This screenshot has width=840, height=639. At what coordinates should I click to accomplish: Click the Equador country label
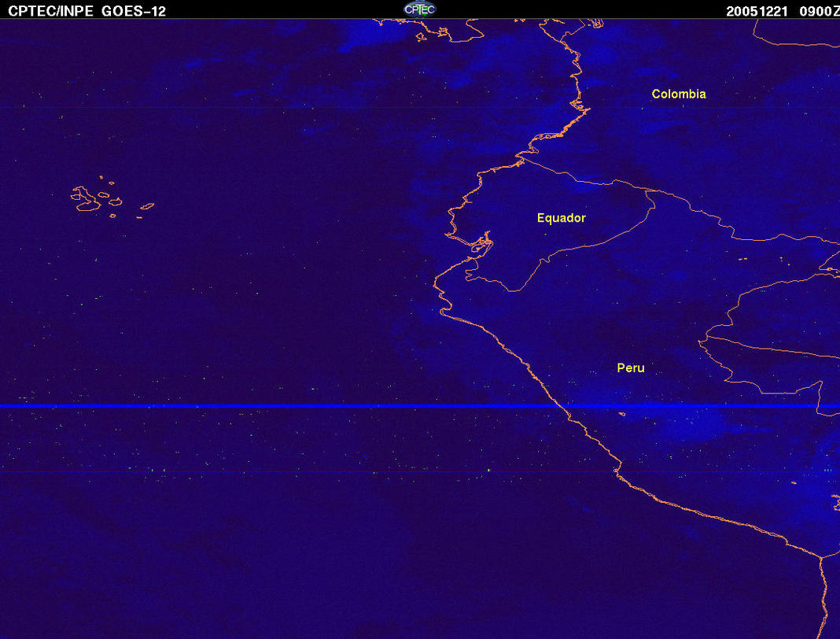(562, 218)
